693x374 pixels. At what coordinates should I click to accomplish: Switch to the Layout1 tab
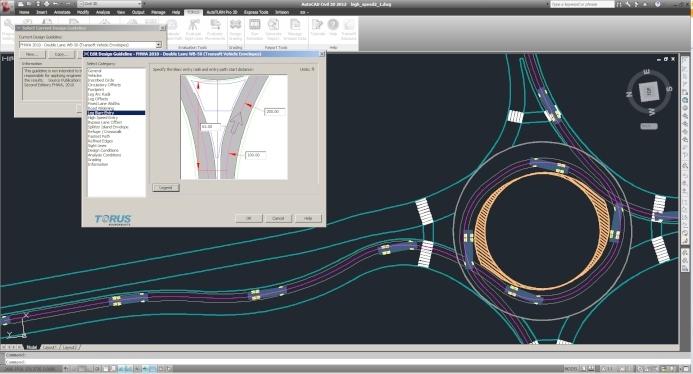(x=50, y=347)
